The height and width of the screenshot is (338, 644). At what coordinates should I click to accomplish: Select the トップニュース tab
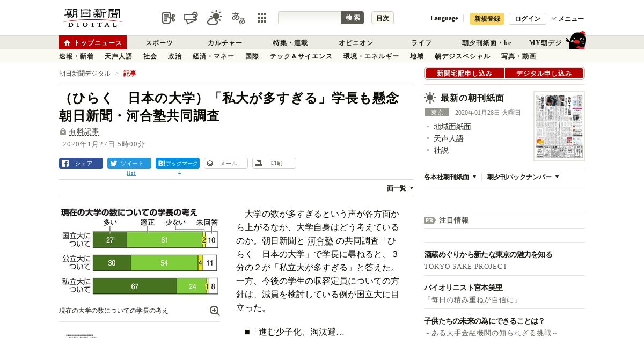coord(93,43)
